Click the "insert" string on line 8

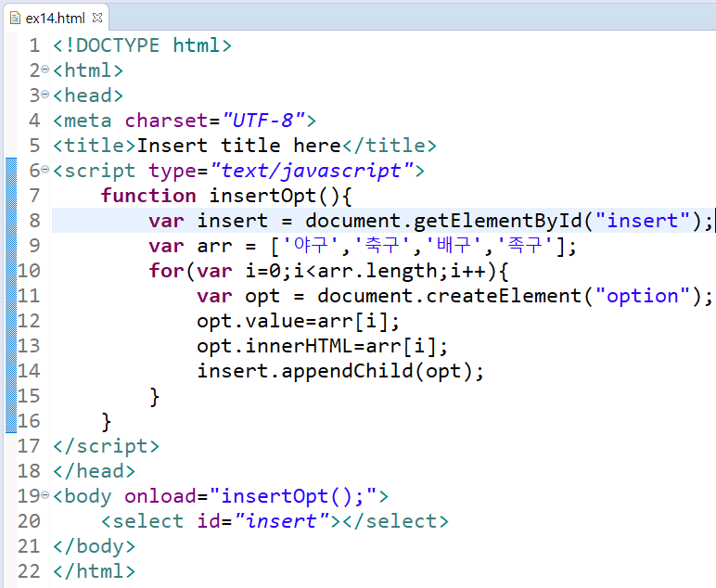pyautogui.click(x=643, y=221)
